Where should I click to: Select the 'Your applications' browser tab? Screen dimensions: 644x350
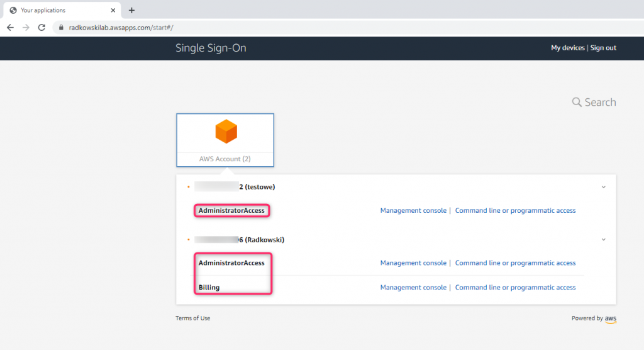point(62,10)
